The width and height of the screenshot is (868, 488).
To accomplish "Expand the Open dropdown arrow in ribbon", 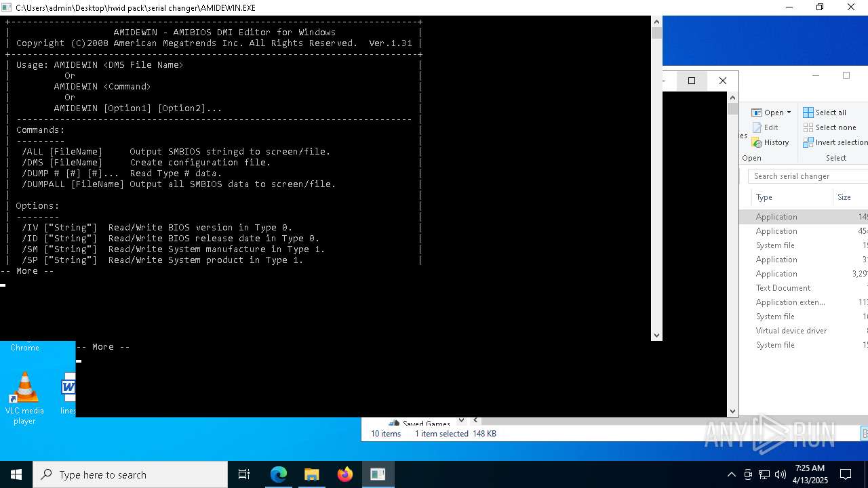I will (789, 113).
